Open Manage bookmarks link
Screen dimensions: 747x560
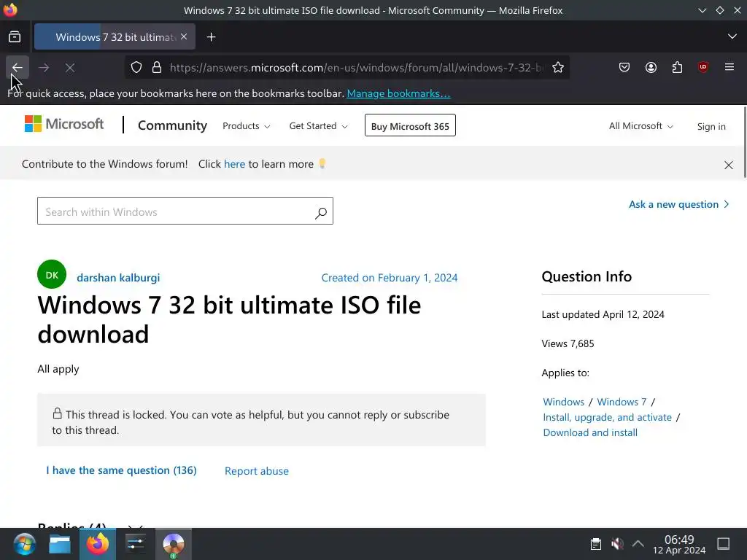(398, 93)
